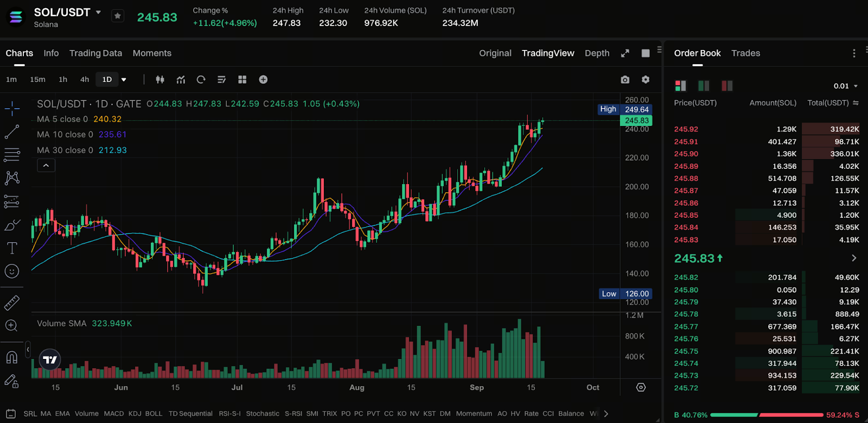
Task: Switch chart mode to TradingView
Action: [x=548, y=53]
